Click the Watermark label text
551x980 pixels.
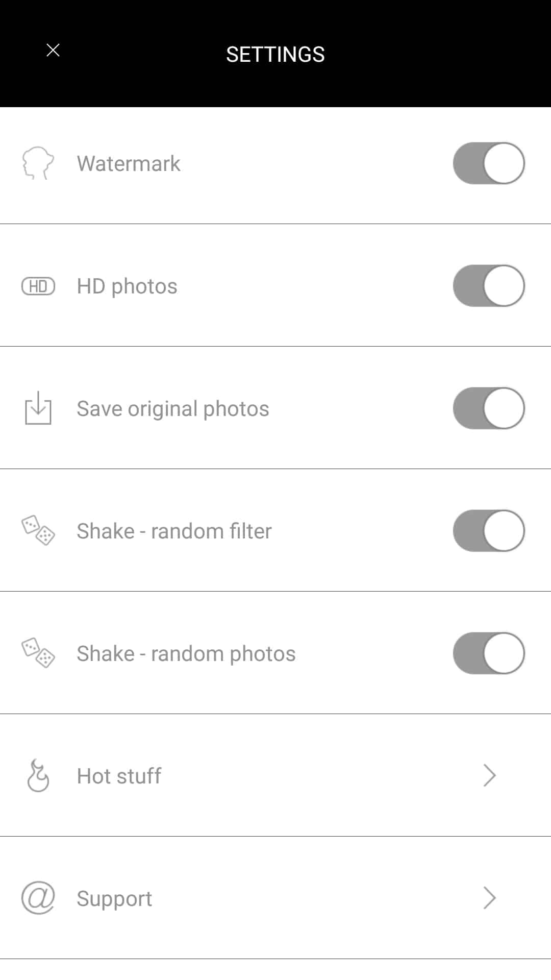point(129,164)
